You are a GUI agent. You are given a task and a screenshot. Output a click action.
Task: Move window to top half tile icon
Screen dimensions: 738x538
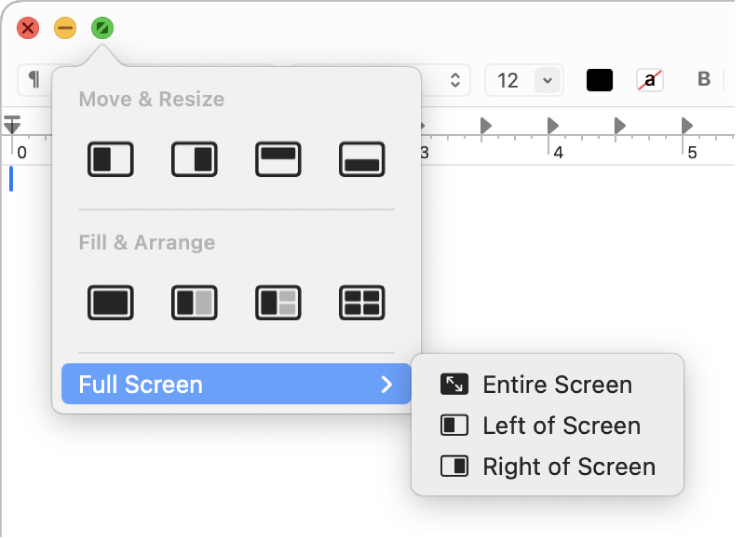coord(278,160)
